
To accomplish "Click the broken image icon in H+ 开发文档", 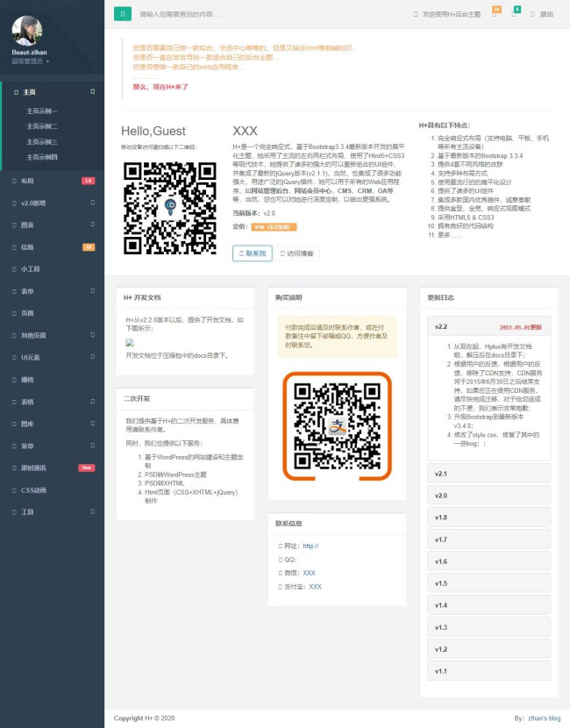I will point(130,342).
